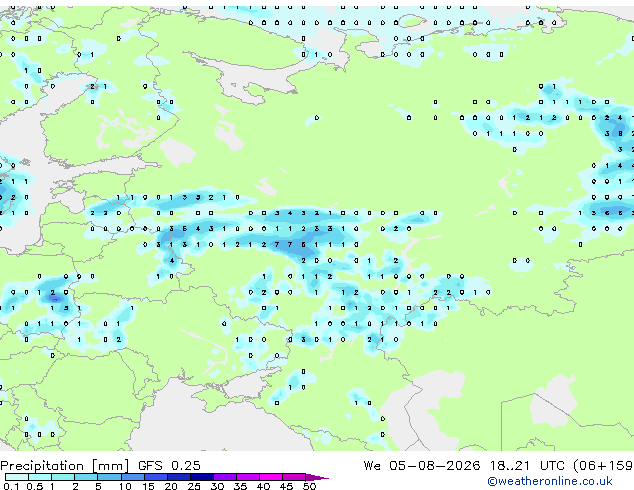Select the legend swatch between 0.1 and 0.5
634x490 pixels.
coord(17,477)
